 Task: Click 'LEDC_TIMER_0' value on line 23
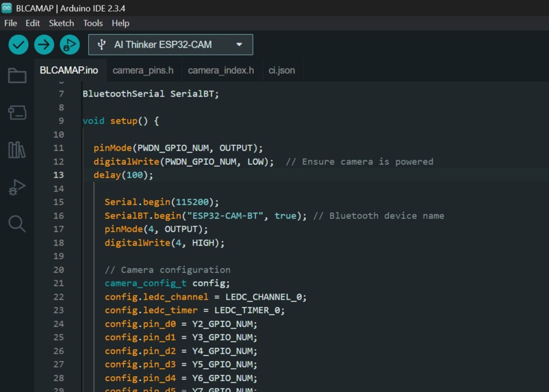click(x=247, y=311)
